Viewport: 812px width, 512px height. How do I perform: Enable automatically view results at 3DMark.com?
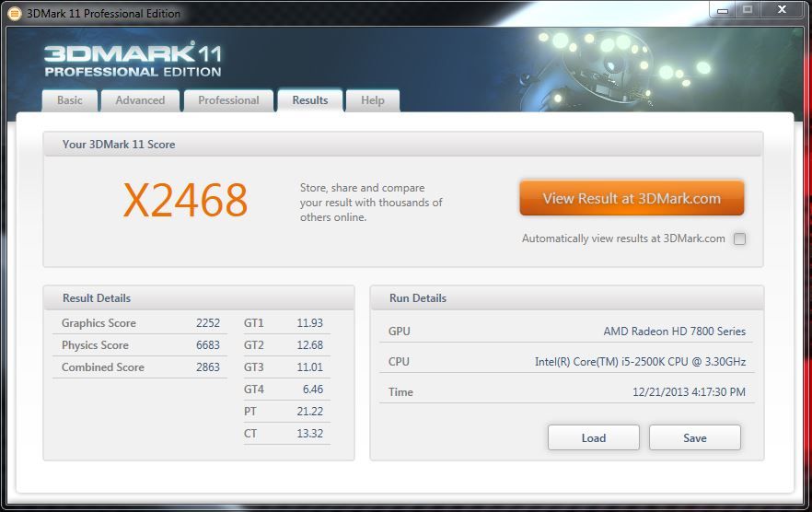739,239
